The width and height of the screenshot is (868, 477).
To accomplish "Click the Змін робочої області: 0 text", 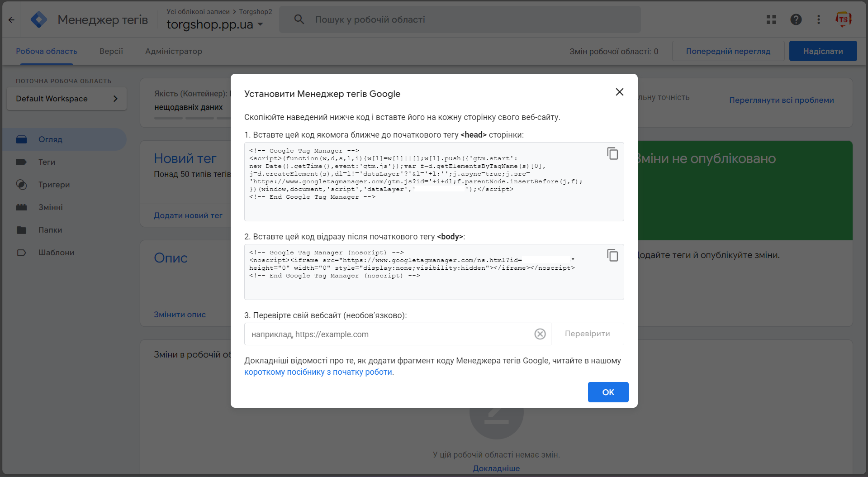I will tap(614, 52).
